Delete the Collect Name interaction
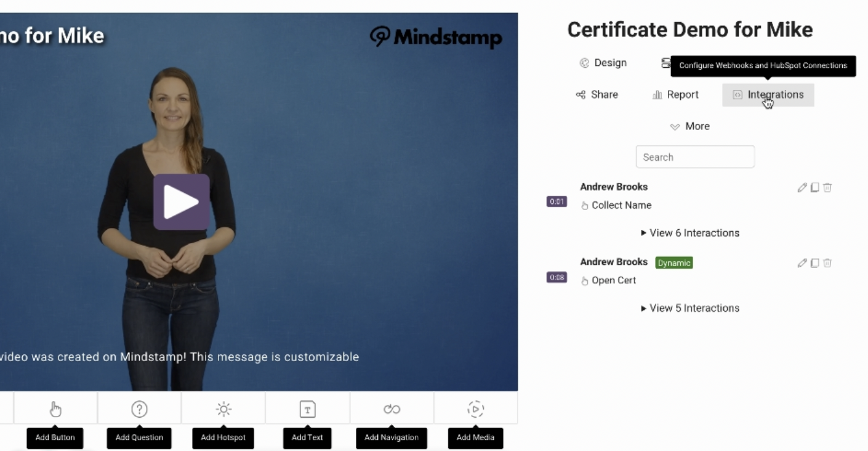The height and width of the screenshot is (451, 868). pyautogui.click(x=827, y=187)
